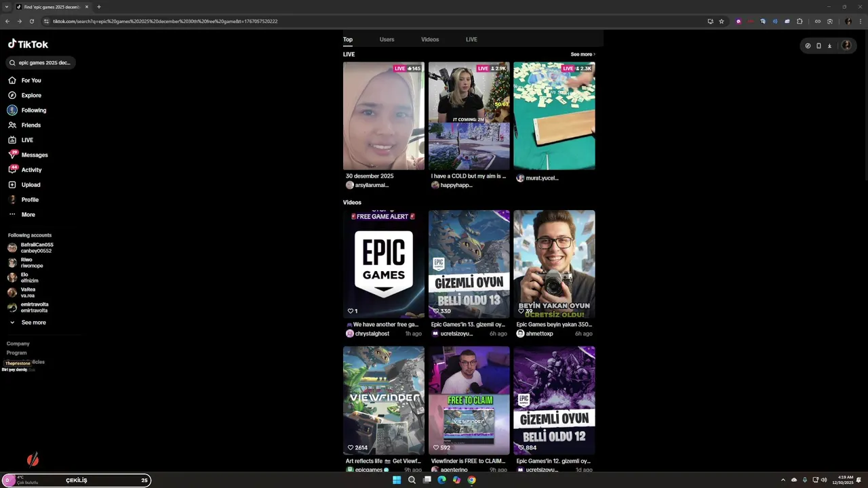Open LIVE from the sidebar
Screen dimensions: 868x488
pyautogui.click(x=20, y=140)
